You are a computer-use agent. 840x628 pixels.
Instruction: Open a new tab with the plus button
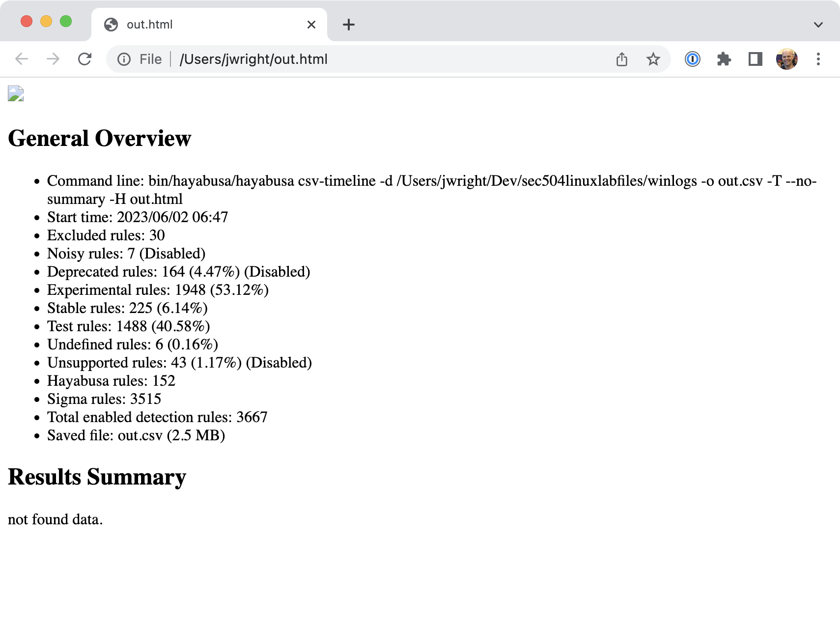click(349, 25)
